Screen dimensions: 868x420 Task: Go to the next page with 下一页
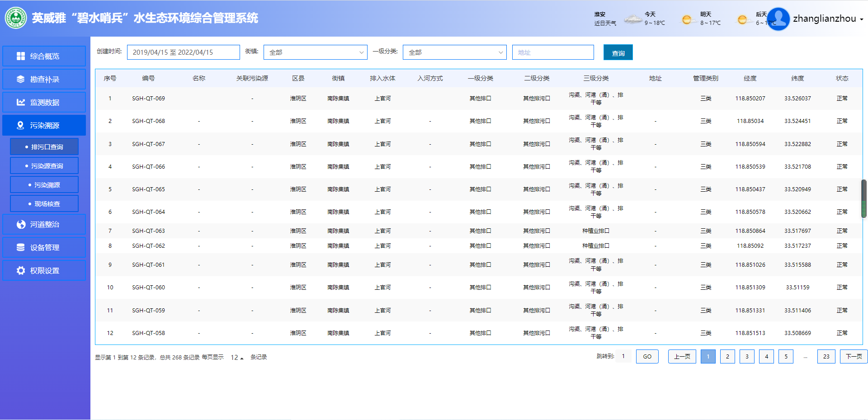pos(854,356)
